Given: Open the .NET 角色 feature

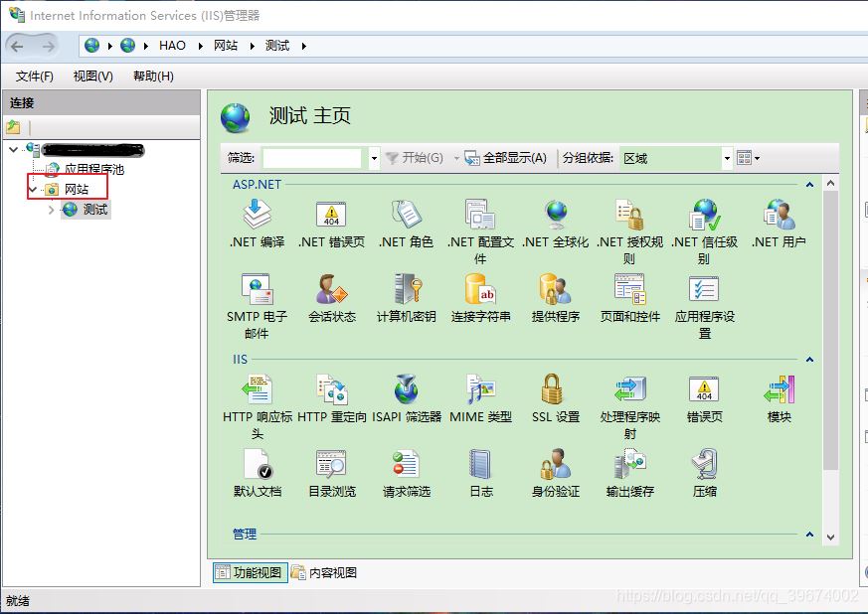Looking at the screenshot, I should click(x=406, y=224).
